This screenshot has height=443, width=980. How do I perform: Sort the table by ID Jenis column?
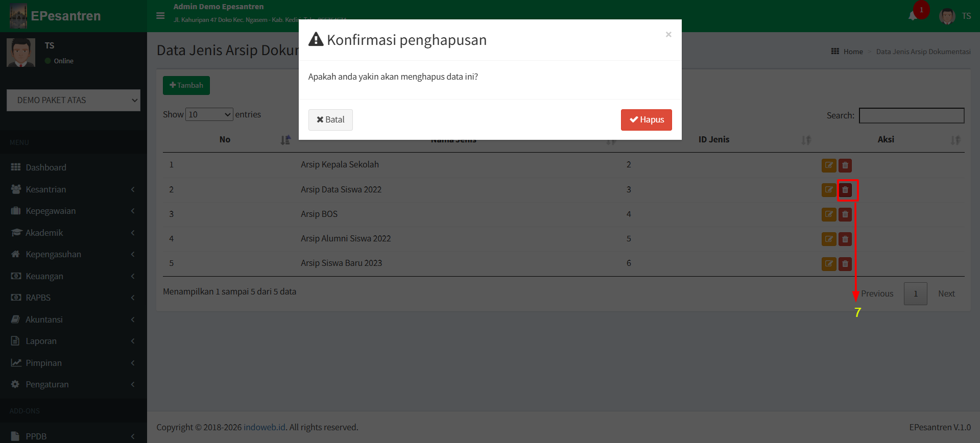[713, 140]
